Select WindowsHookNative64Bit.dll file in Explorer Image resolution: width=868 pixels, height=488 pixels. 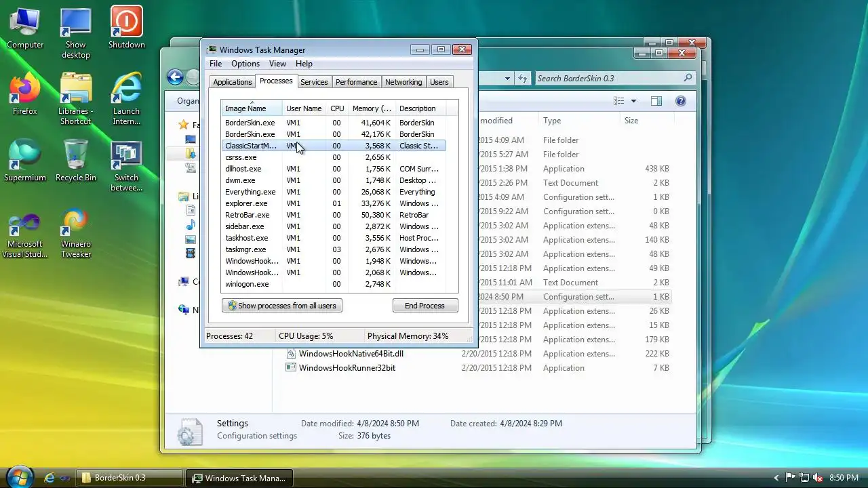pyautogui.click(x=351, y=354)
